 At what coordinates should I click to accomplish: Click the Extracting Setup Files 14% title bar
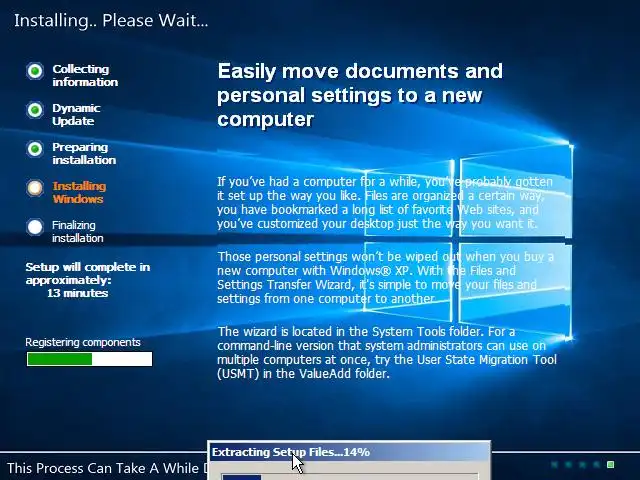pyautogui.click(x=349, y=452)
